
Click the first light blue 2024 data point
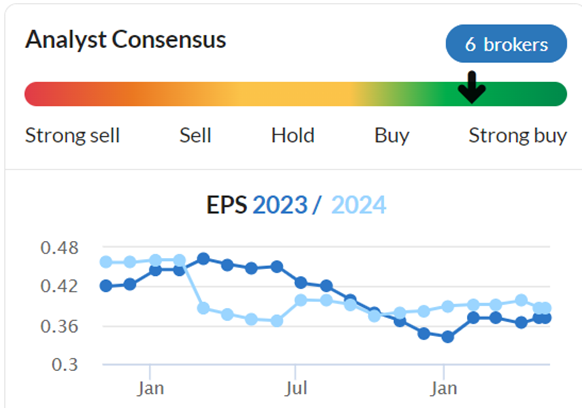tap(106, 262)
